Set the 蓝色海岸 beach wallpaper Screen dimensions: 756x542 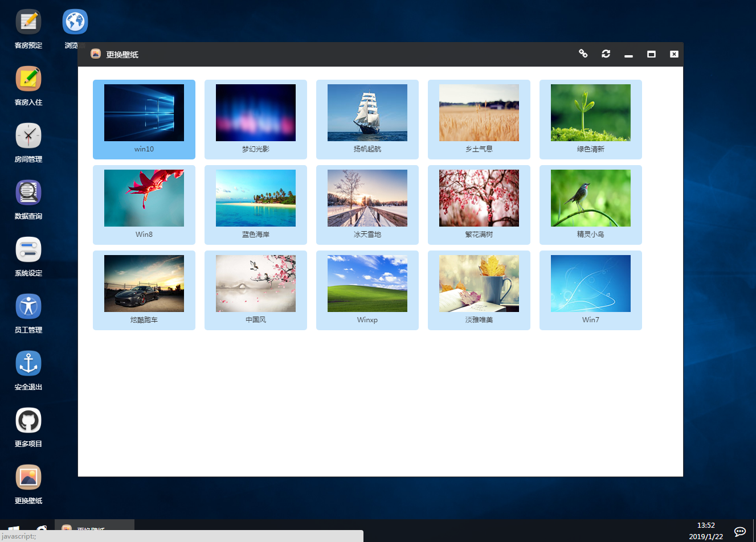pos(256,205)
